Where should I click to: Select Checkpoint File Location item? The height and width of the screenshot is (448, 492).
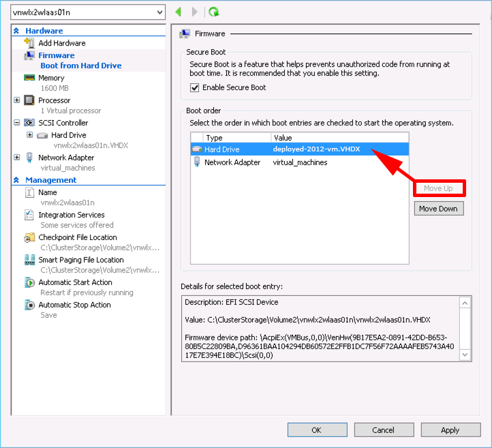point(78,237)
